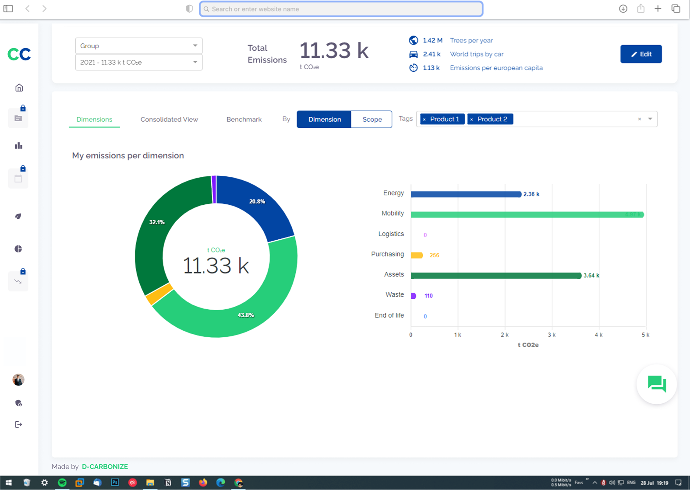Screen dimensions: 690x490
Task: Expand the Tags dropdown arrow
Action: [x=650, y=119]
